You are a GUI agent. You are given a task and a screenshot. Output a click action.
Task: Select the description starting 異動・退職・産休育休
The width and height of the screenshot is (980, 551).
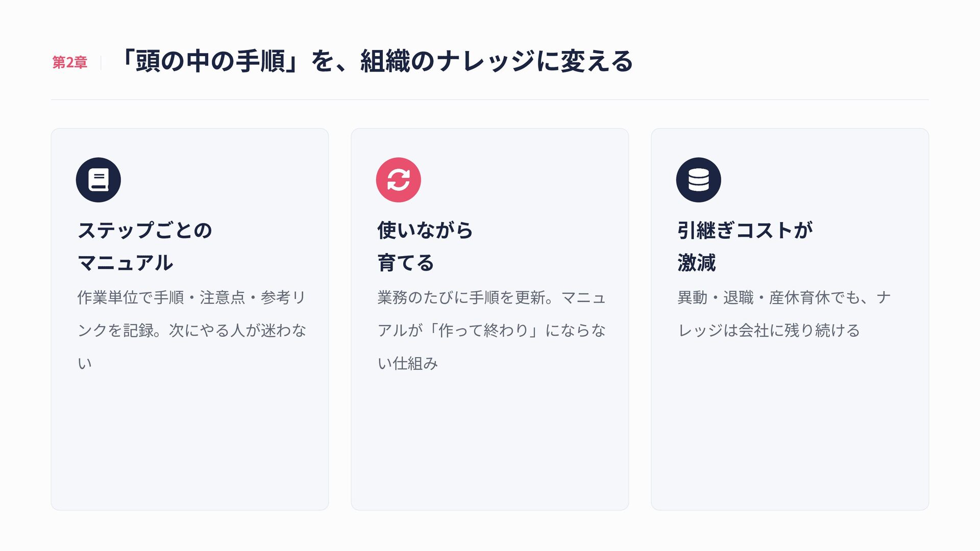pyautogui.click(x=784, y=314)
